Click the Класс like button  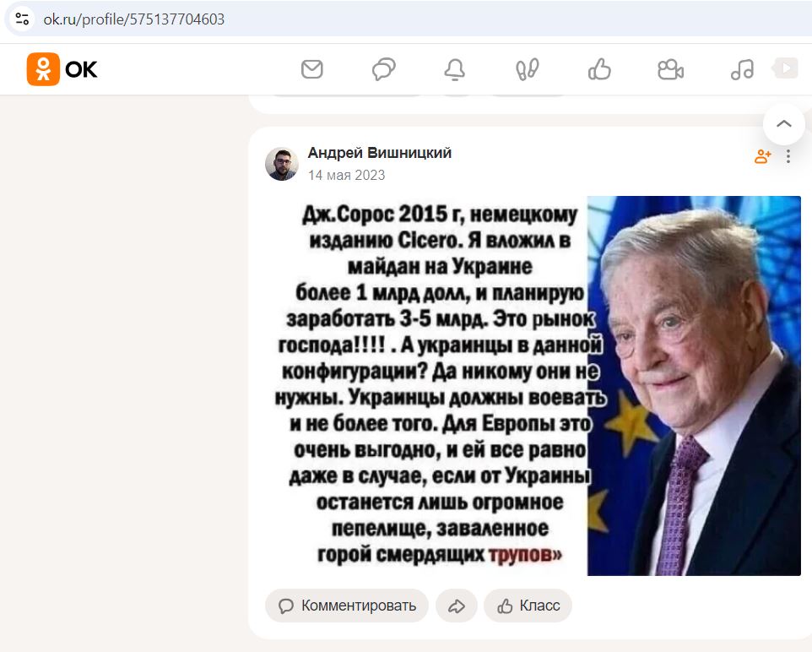tap(528, 606)
